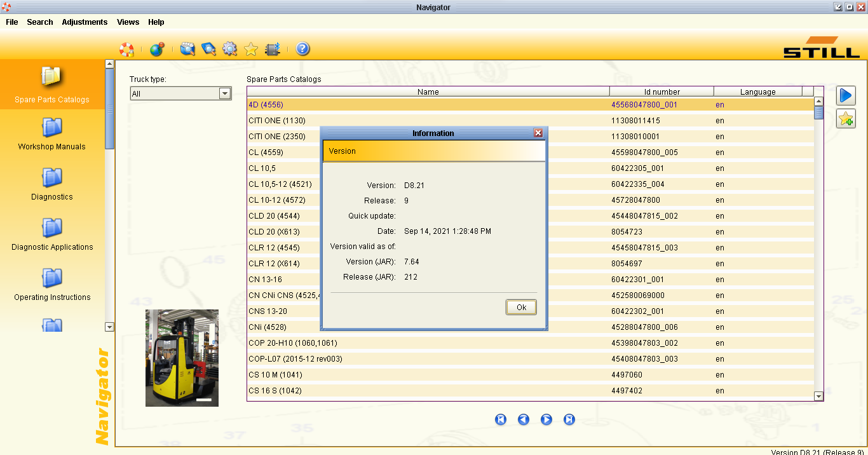Click the lifebuoy with lock toolbar icon

pos(127,49)
